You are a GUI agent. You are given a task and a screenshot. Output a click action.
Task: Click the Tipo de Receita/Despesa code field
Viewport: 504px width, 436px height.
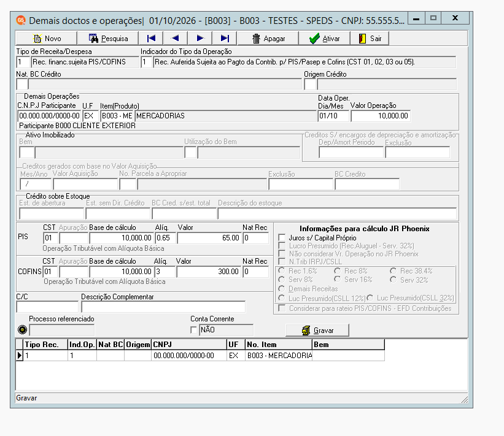tap(23, 62)
